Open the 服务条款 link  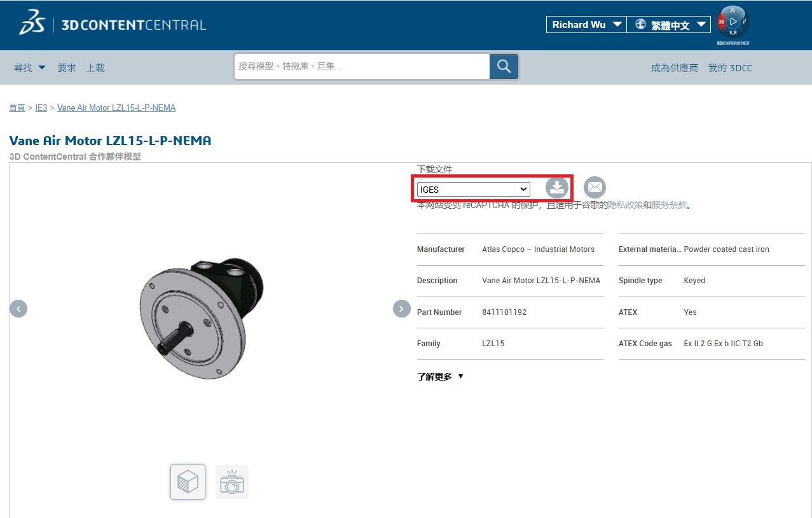coord(669,205)
